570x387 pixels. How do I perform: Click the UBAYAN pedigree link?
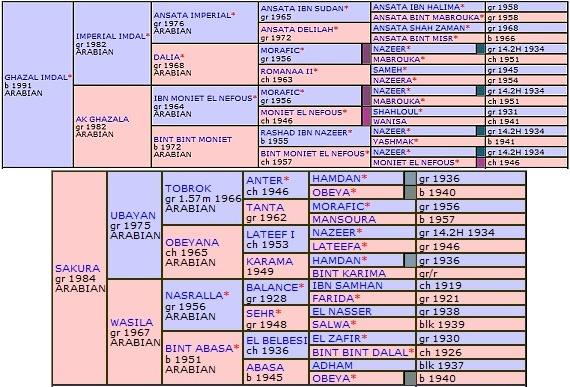[133, 215]
